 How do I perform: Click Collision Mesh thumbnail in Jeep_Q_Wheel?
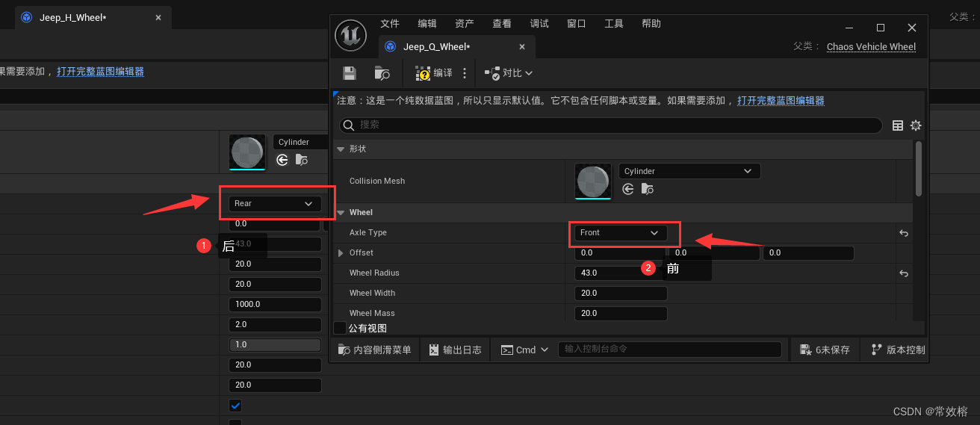pos(593,182)
